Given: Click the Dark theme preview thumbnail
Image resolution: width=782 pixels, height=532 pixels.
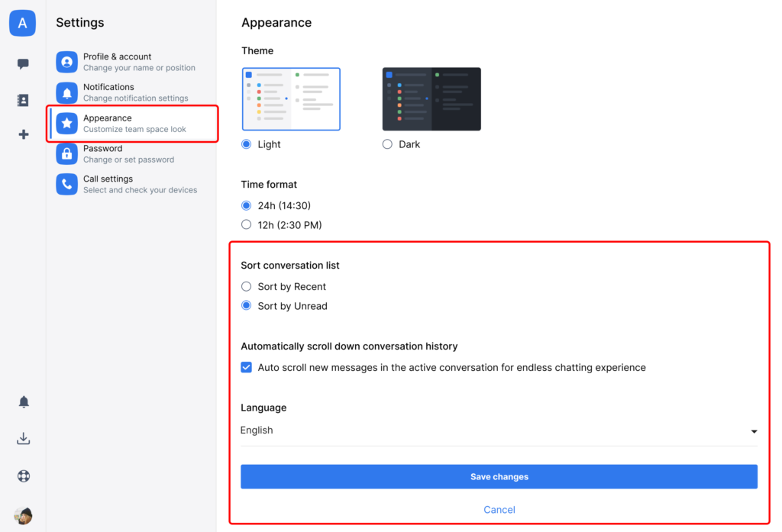Looking at the screenshot, I should click(x=431, y=99).
